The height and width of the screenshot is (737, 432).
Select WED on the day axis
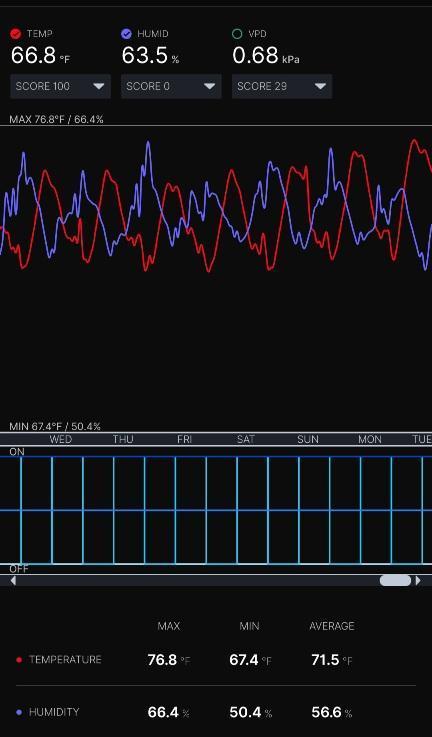click(x=61, y=439)
